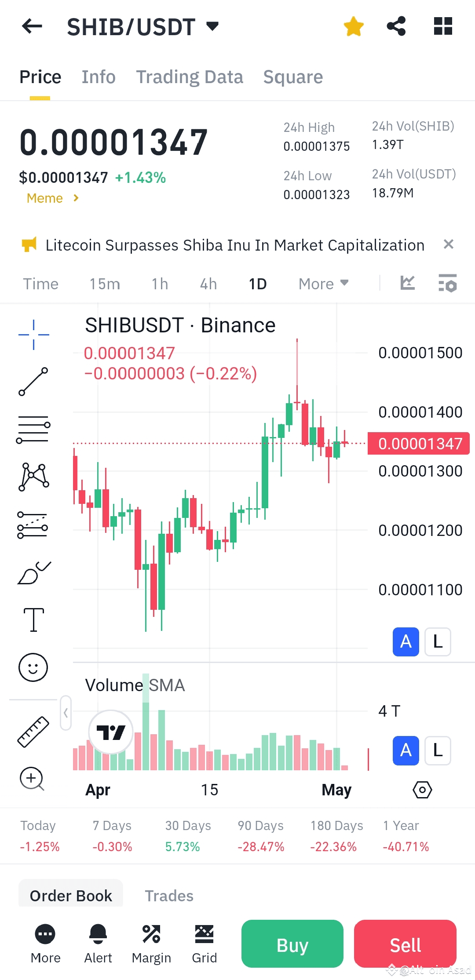Select the zoom-in magnifier tool

pyautogui.click(x=32, y=779)
